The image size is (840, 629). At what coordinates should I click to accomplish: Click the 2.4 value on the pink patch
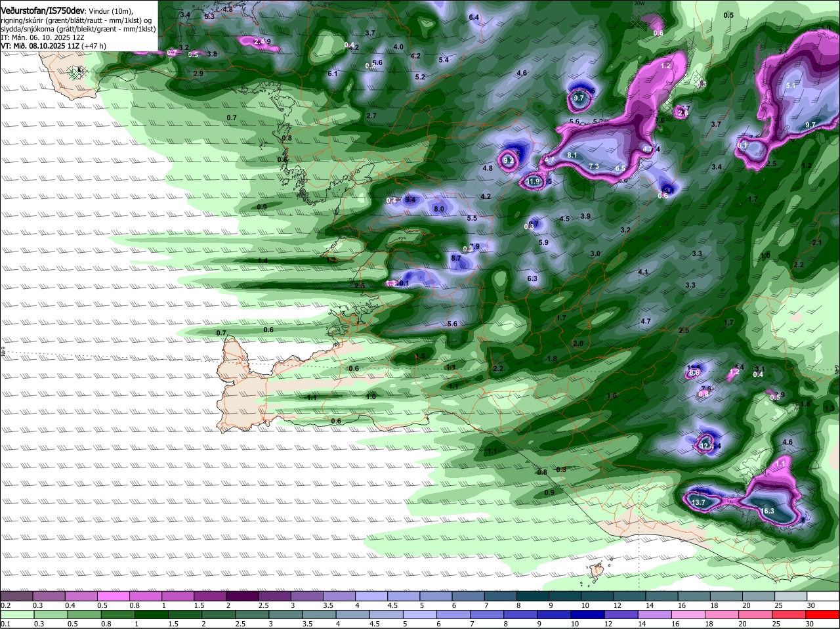click(259, 42)
